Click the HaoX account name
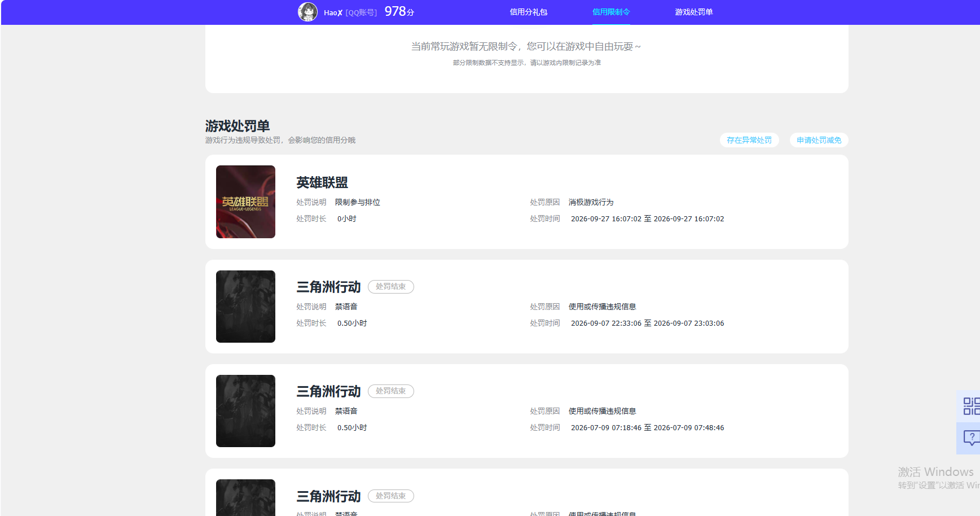This screenshot has height=516, width=980. [x=333, y=12]
